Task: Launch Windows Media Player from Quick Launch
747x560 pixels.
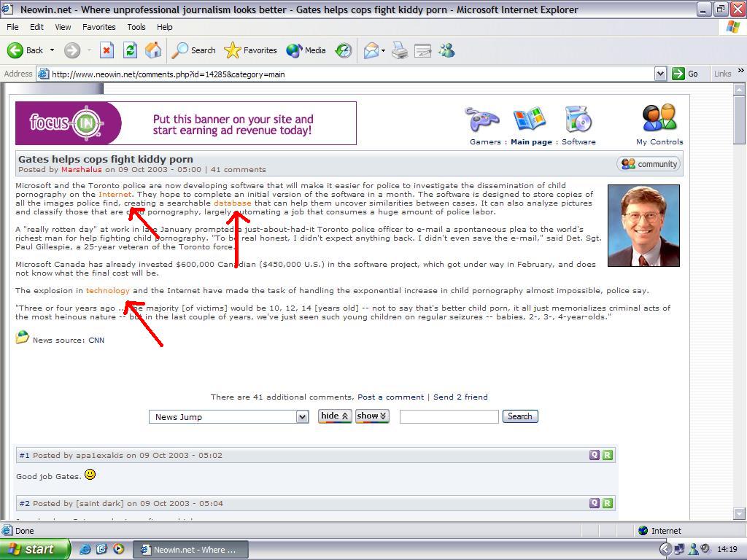Action: (x=118, y=549)
